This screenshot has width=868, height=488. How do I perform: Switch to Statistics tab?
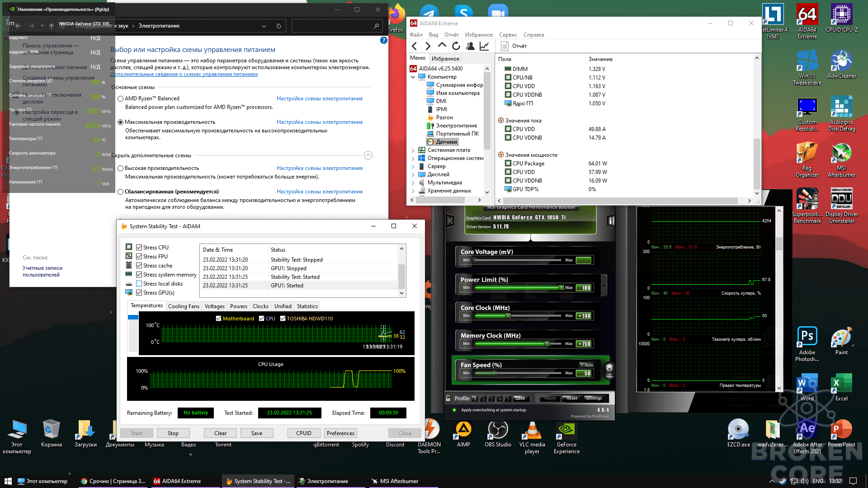(307, 306)
